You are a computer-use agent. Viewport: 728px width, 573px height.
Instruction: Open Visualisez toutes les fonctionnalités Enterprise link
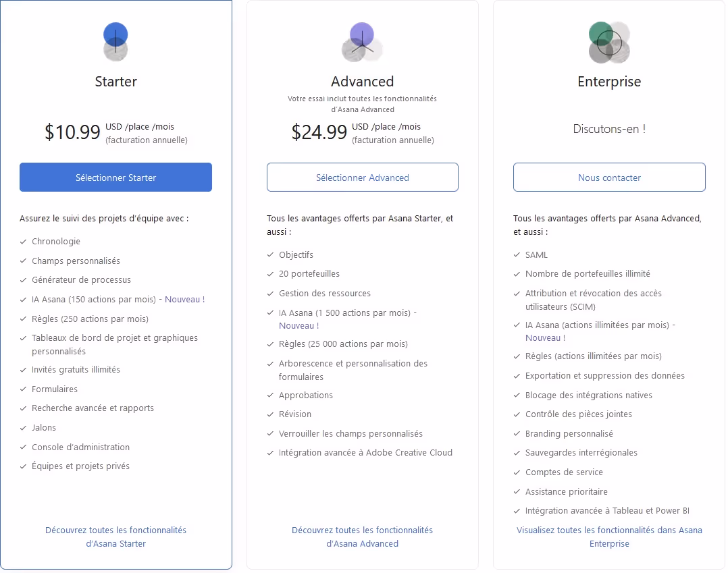click(x=609, y=537)
